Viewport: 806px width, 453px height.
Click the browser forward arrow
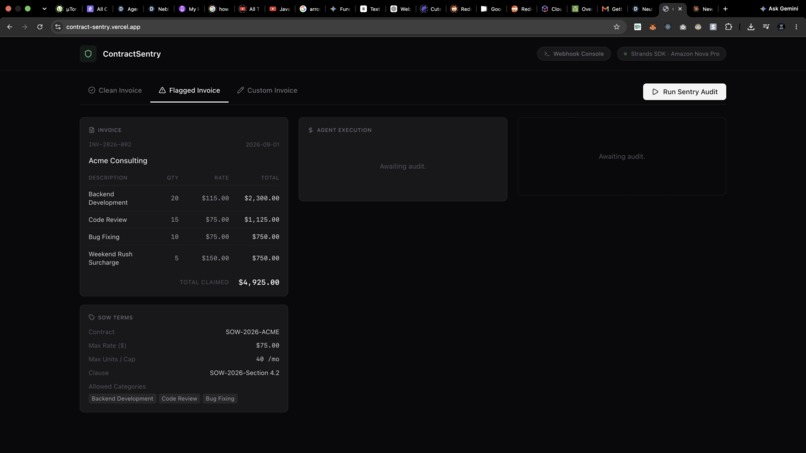(24, 27)
